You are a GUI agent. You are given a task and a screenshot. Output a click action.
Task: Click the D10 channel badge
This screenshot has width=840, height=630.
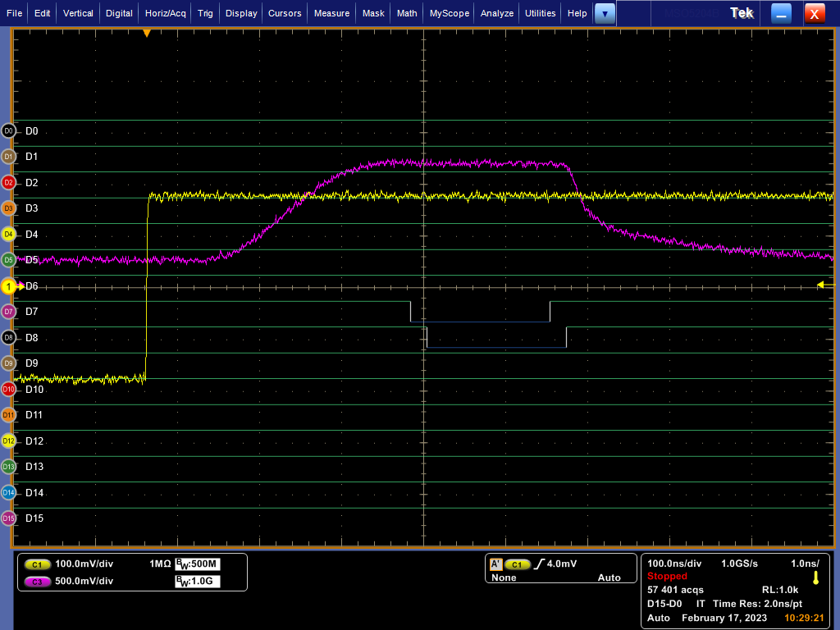pyautogui.click(x=9, y=389)
